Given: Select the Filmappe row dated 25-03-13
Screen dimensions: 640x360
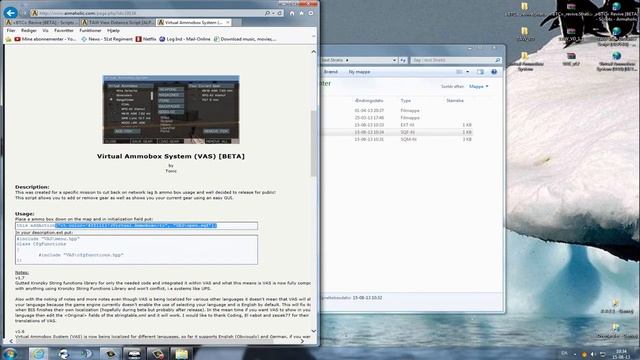Looking at the screenshot, I should [x=398, y=118].
